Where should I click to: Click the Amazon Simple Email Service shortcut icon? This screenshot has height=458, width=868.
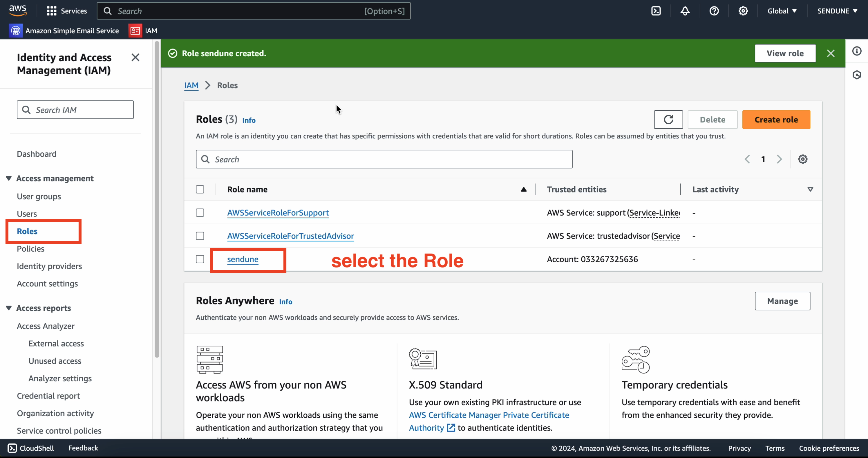point(15,31)
